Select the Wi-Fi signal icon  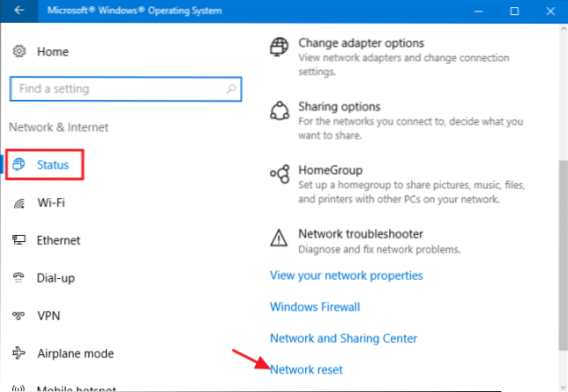pyautogui.click(x=19, y=203)
